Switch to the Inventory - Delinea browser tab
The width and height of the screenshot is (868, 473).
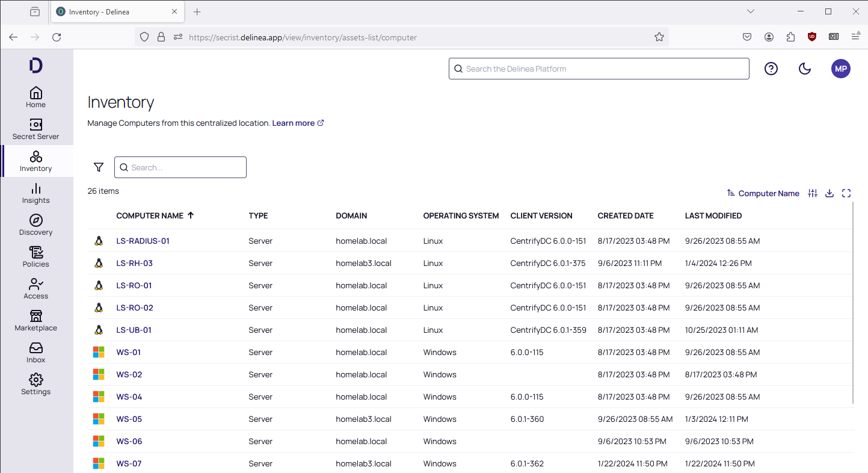(108, 11)
